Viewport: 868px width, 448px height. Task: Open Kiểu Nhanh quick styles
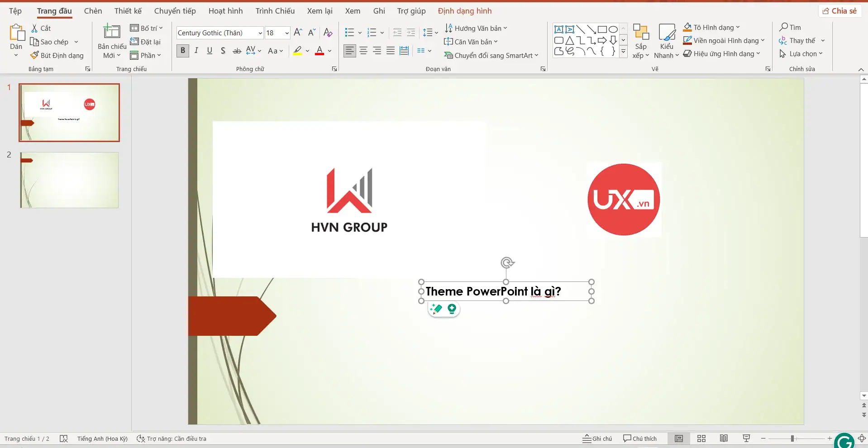click(667, 41)
